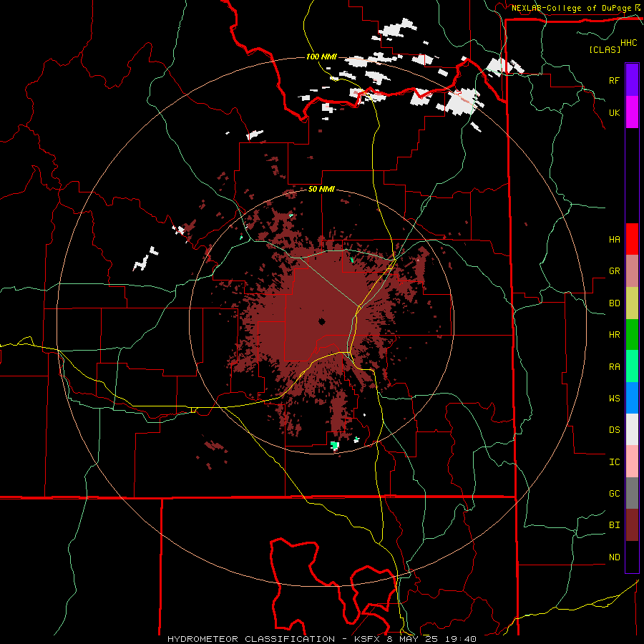Click the UK legend label
The width and height of the screenshot is (644, 644).
[x=614, y=112]
